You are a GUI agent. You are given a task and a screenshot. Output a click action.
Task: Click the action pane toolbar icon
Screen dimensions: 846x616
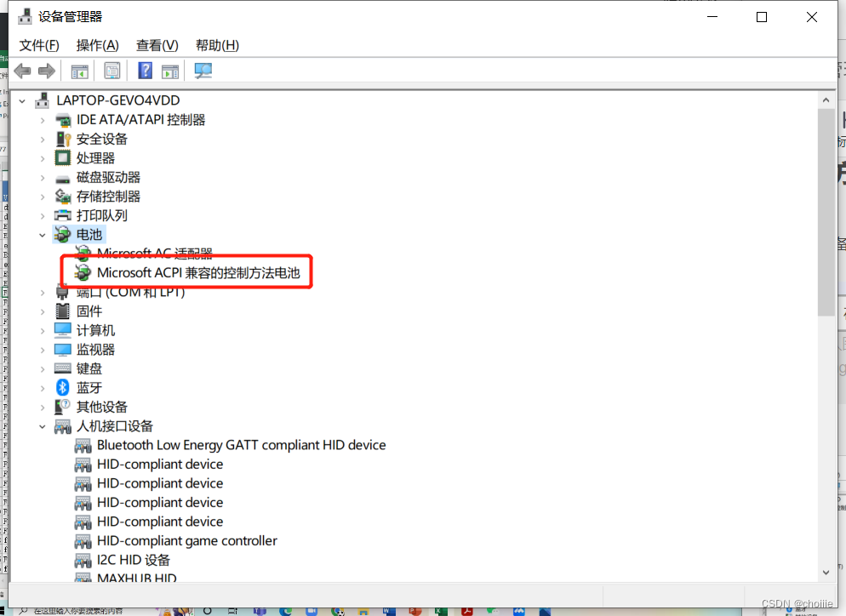[170, 71]
